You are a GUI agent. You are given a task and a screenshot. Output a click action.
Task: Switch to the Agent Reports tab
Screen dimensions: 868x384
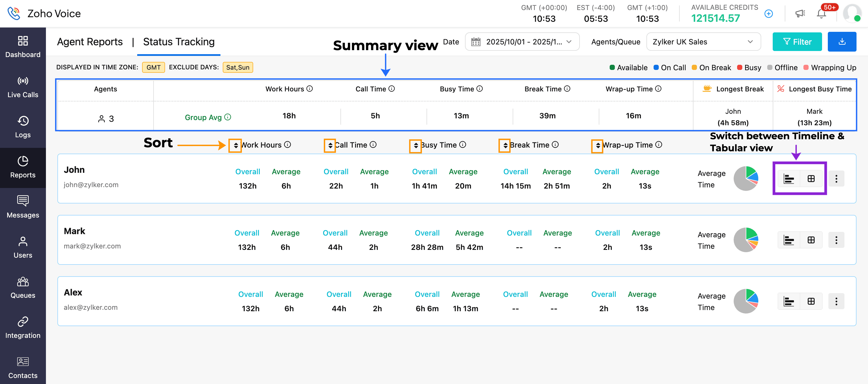tap(90, 42)
